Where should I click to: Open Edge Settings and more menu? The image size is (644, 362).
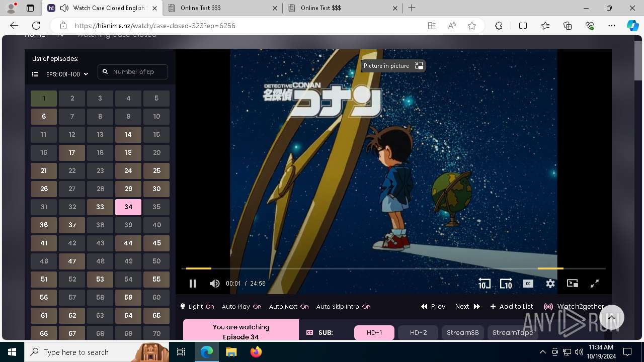pyautogui.click(x=612, y=26)
